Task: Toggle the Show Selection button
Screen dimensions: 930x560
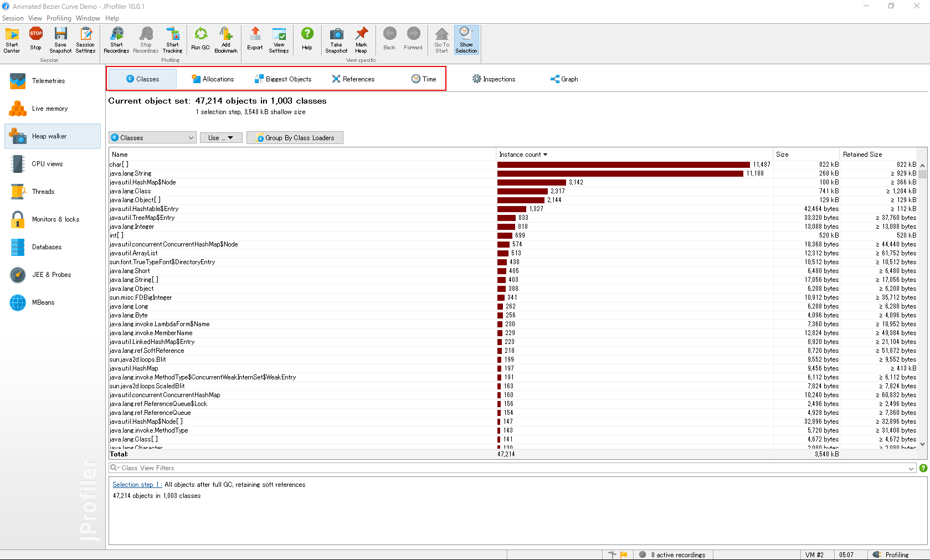Action: (466, 40)
